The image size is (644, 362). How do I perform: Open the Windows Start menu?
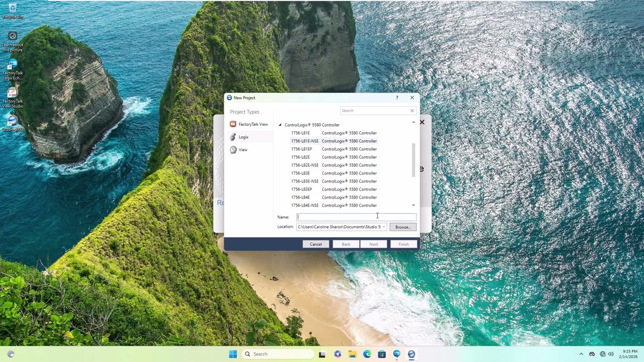(x=233, y=354)
